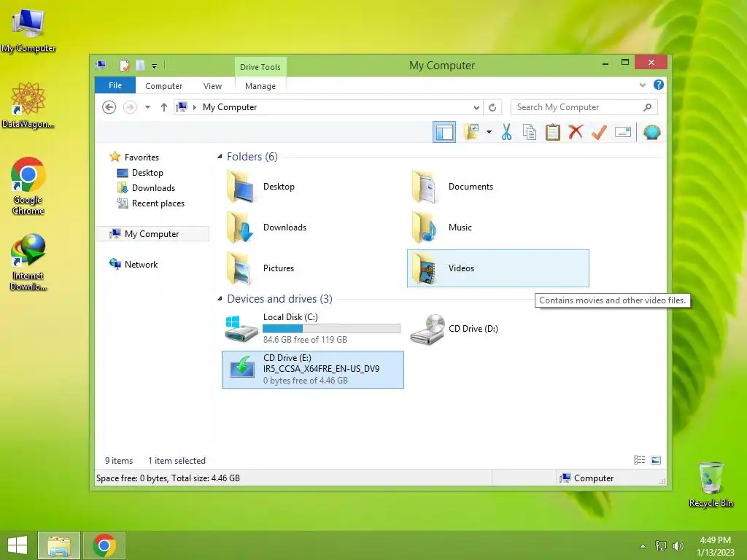Collapse the Folders (6) group

[x=220, y=157]
